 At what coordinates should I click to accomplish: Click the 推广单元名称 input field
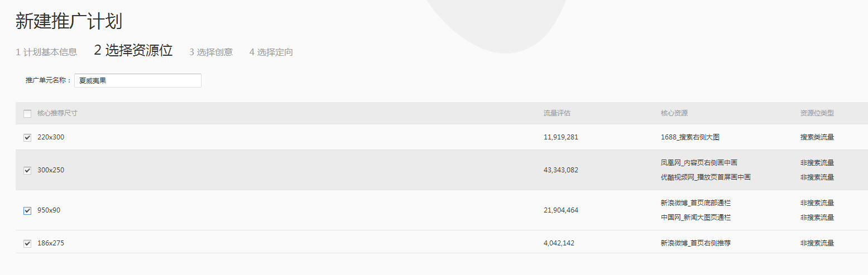pos(137,80)
